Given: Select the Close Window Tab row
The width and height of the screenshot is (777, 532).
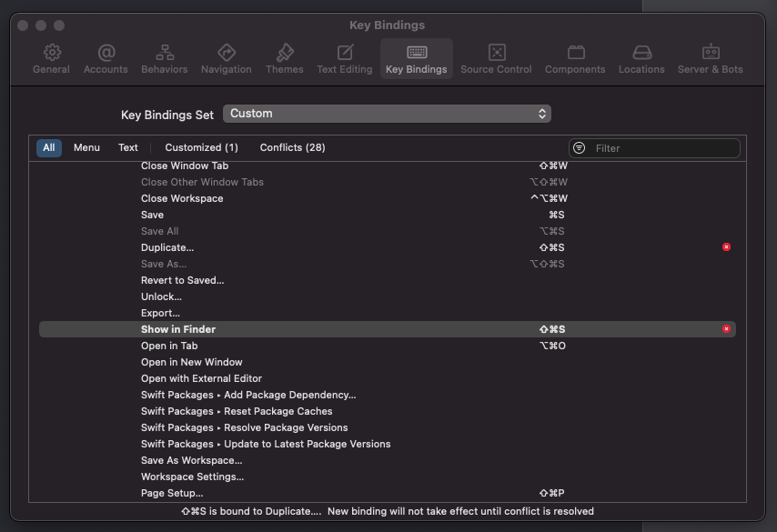Looking at the screenshot, I should pyautogui.click(x=388, y=166).
